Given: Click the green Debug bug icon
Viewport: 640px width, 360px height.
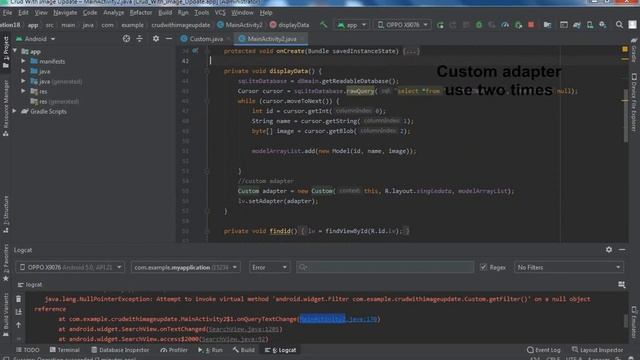Looking at the screenshot, I should (479, 25).
